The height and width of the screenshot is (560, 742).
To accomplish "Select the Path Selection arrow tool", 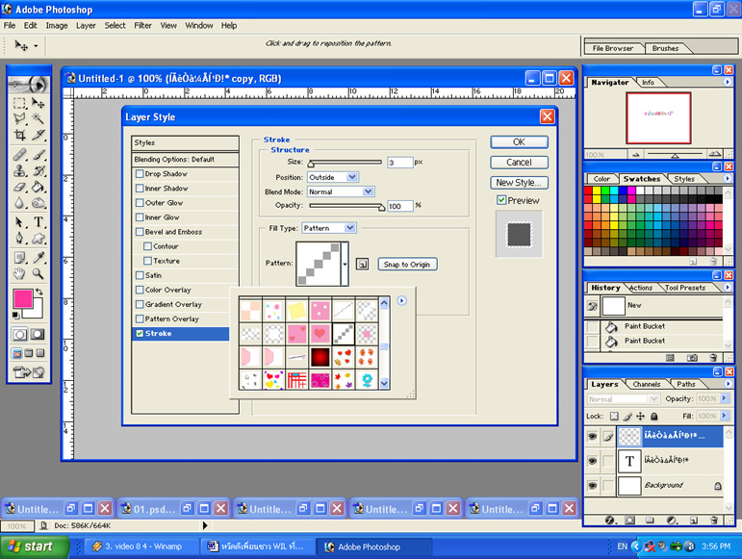I will point(19,222).
